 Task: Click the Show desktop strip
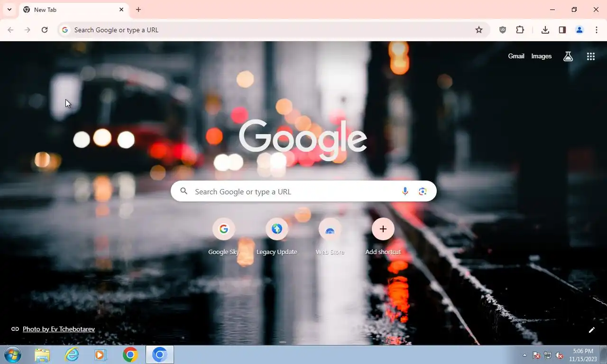[x=603, y=355]
